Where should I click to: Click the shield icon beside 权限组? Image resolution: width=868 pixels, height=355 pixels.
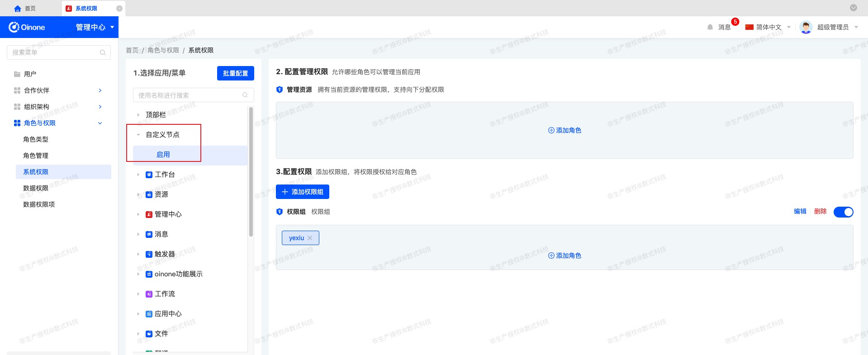pos(280,212)
